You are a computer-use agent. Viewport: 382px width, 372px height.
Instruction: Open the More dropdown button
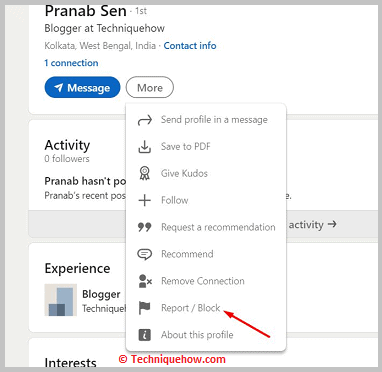point(150,88)
